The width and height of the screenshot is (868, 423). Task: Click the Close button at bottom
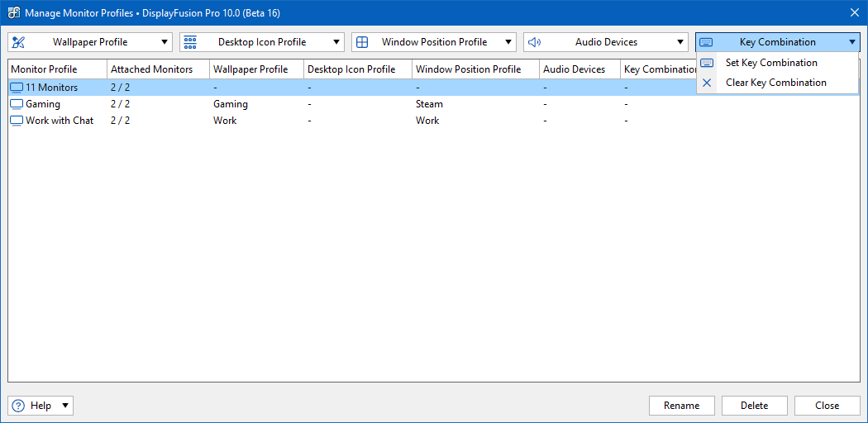(827, 406)
